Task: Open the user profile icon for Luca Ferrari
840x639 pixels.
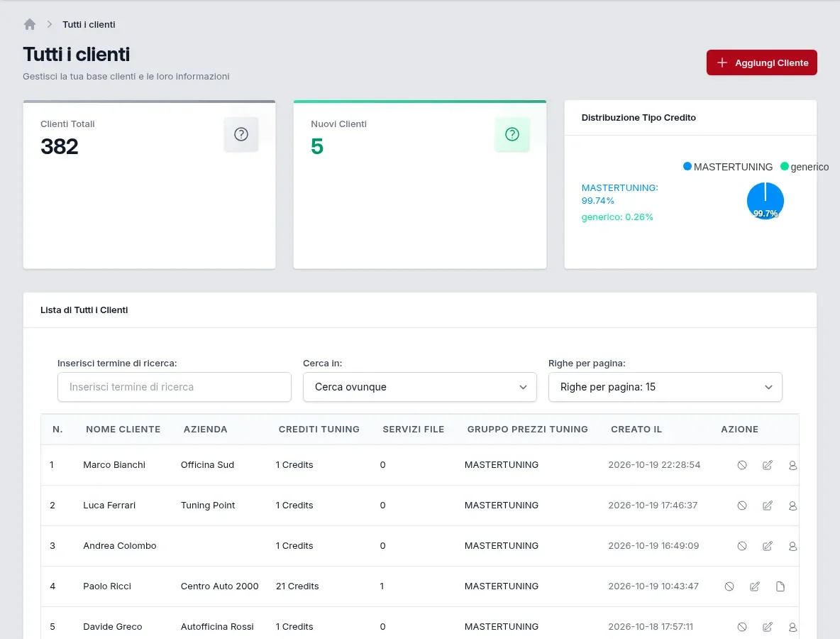Action: (793, 506)
